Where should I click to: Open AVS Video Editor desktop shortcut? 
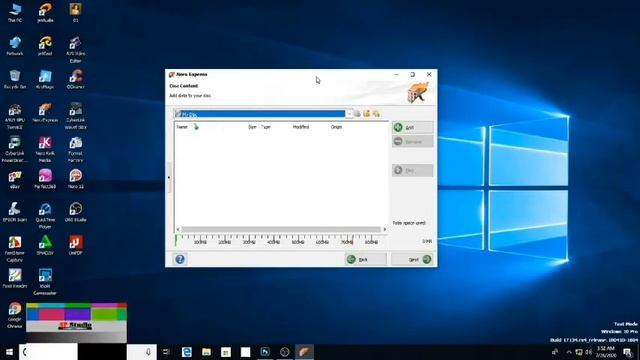[x=76, y=49]
